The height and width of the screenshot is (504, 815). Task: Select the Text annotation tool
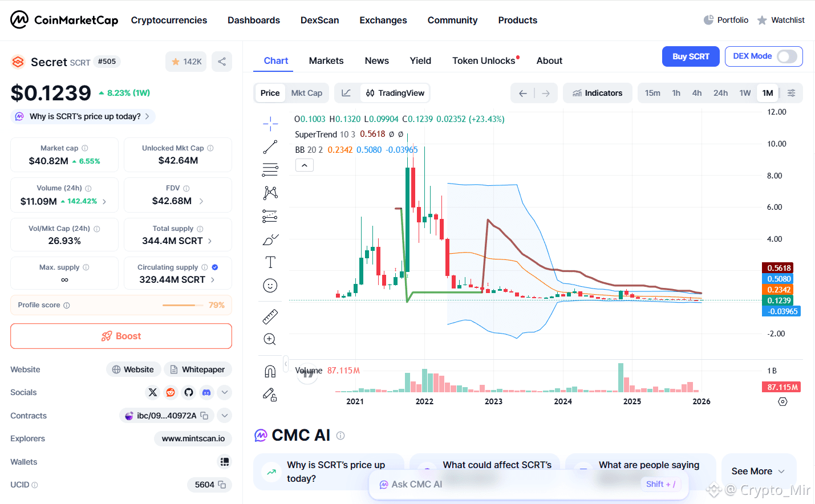pyautogui.click(x=270, y=262)
